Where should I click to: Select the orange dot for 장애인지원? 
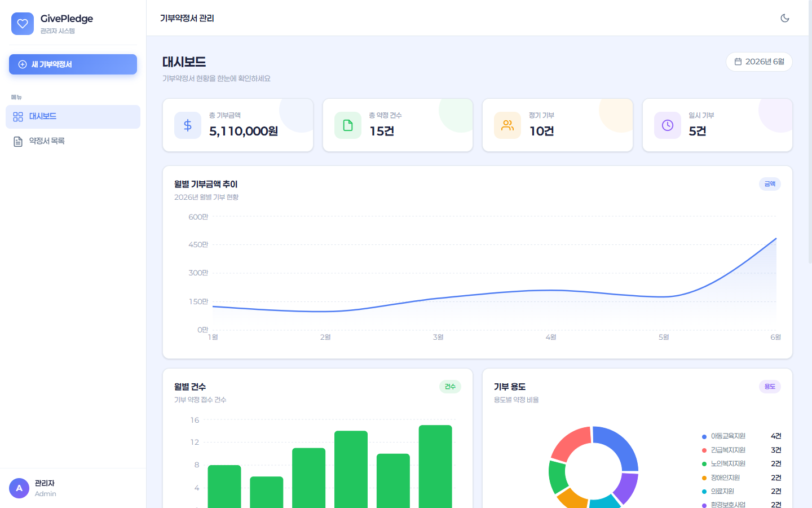click(x=704, y=478)
